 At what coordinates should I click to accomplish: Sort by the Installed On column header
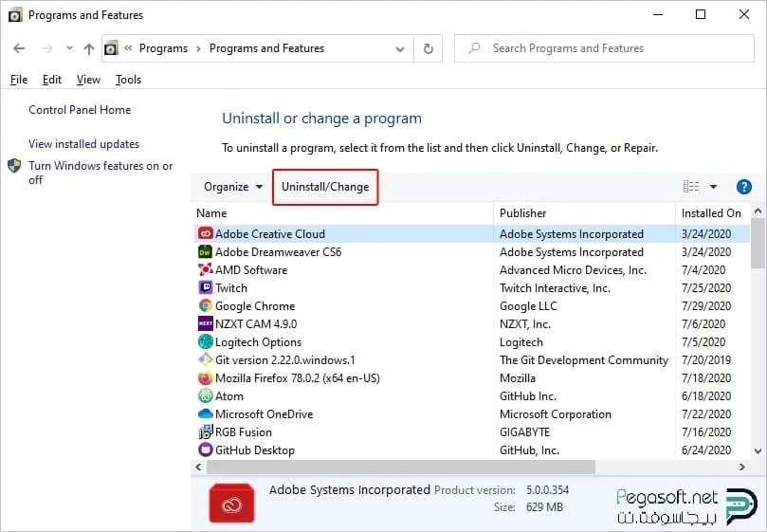point(712,213)
